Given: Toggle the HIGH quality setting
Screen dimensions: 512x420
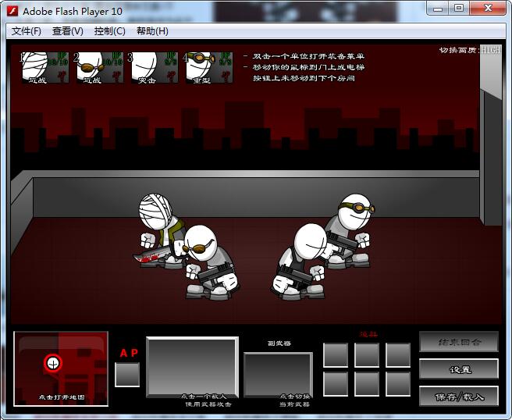Looking at the screenshot, I should pyautogui.click(x=490, y=50).
